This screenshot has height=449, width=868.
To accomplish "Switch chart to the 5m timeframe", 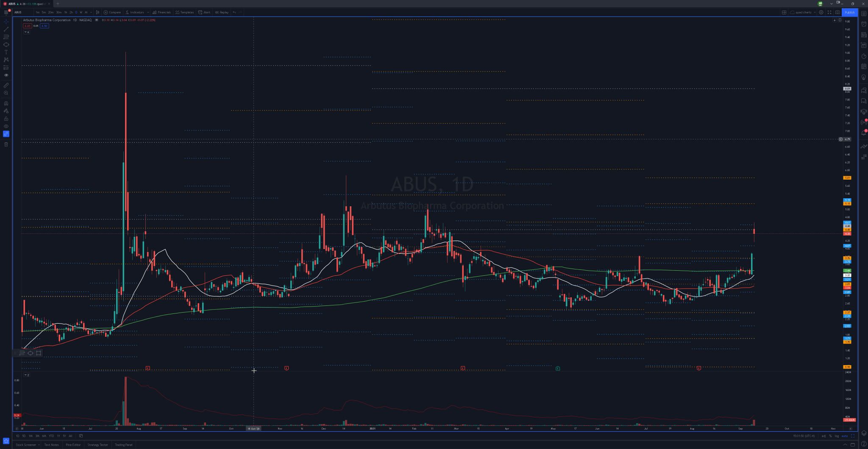I will 44,12.
